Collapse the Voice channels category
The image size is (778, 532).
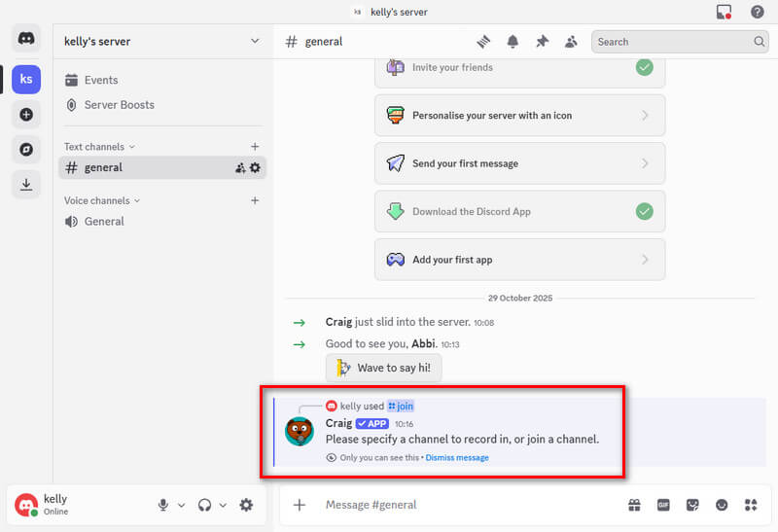[x=102, y=201]
